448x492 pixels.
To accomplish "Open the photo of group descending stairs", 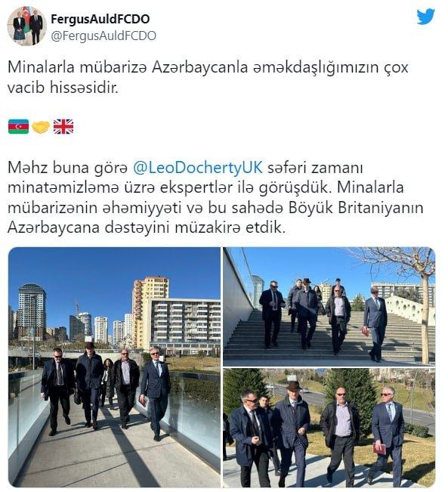I will [x=329, y=307].
